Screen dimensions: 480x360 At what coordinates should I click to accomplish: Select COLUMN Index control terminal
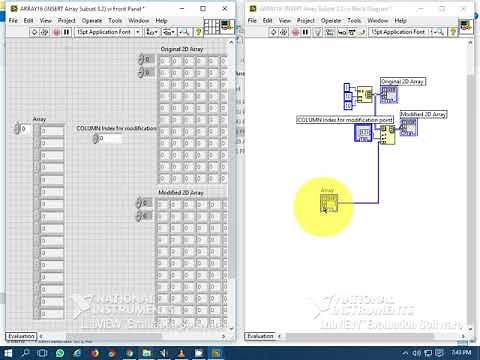pyautogui.click(x=363, y=133)
